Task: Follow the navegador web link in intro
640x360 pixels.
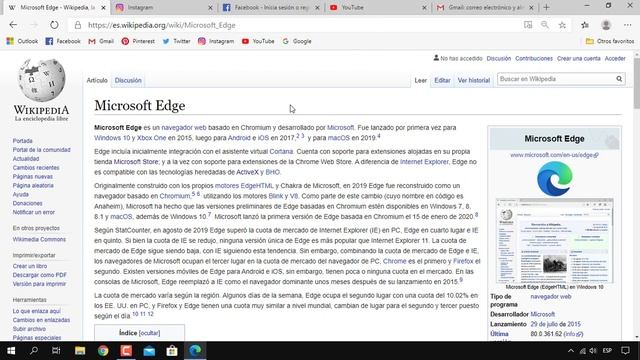Action: (184, 128)
